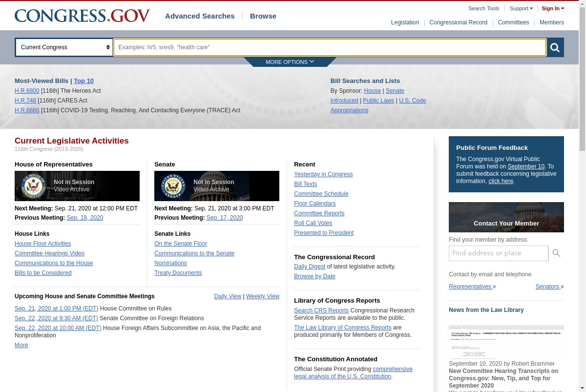The image size is (586, 392).
Task: Open Daily Digest link
Action: [x=310, y=267]
